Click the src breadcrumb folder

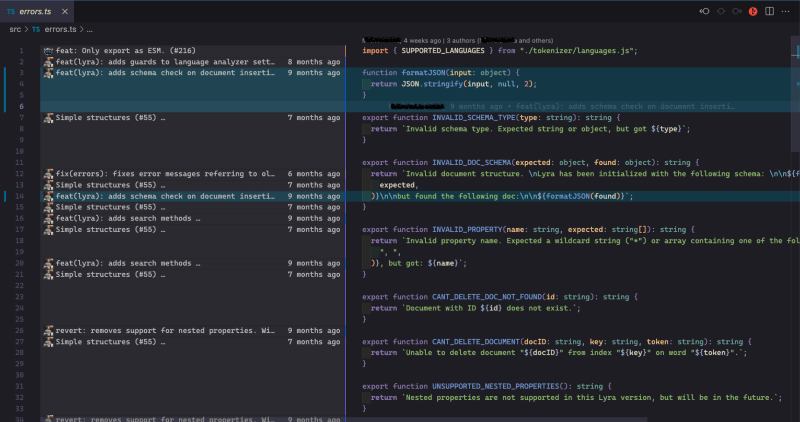pyautogui.click(x=15, y=30)
